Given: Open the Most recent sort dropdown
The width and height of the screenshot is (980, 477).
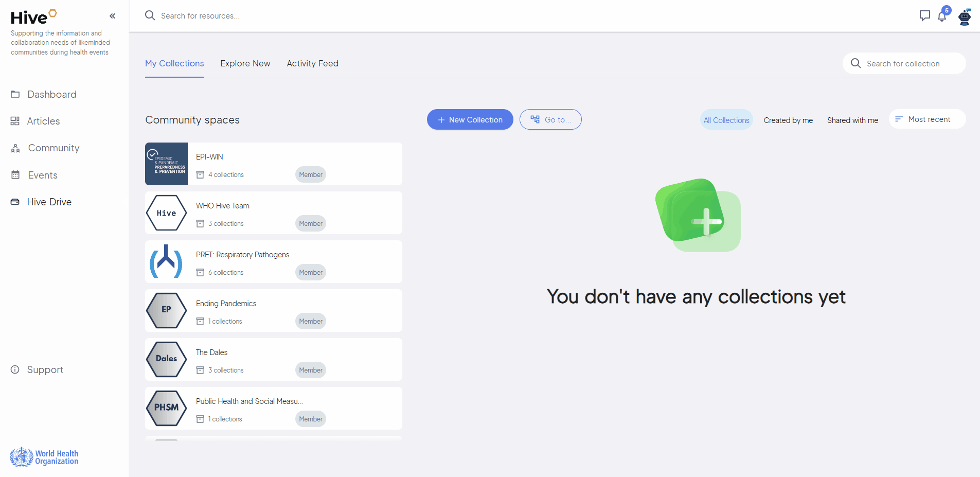Looking at the screenshot, I should pos(927,119).
